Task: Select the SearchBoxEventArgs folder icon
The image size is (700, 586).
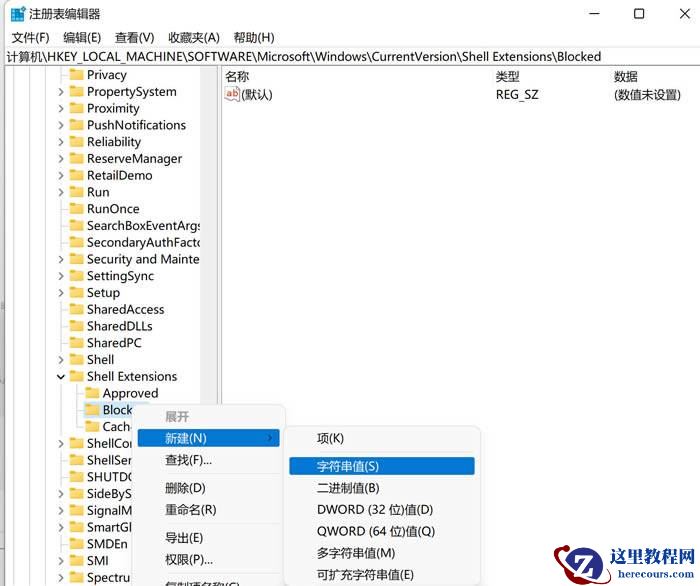Action: (77, 225)
